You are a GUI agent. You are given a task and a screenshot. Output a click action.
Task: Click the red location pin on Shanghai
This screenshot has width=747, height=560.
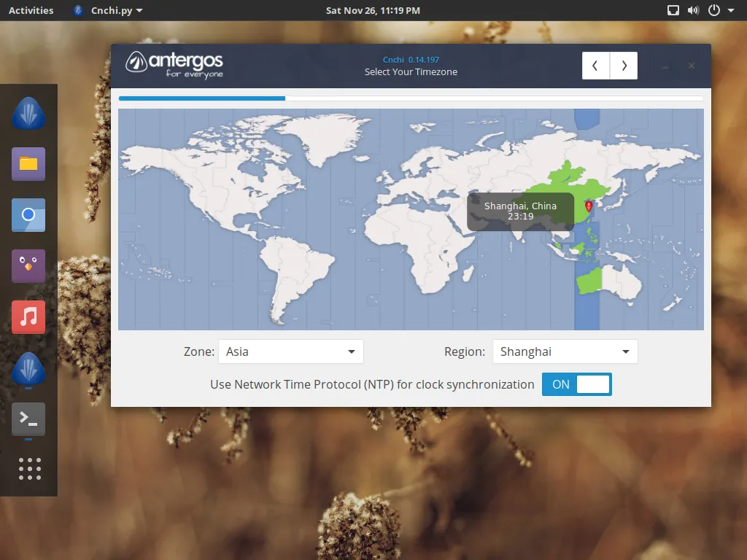pos(589,206)
